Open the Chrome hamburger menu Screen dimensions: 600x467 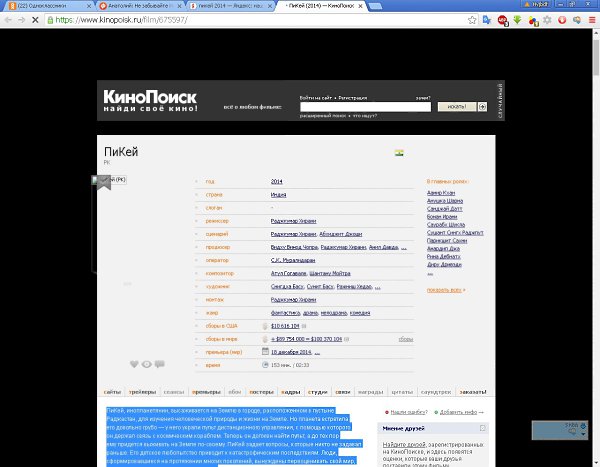592,19
